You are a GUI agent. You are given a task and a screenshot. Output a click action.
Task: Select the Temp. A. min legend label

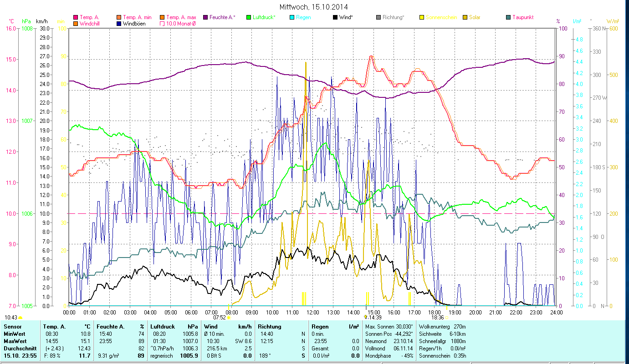137,17
